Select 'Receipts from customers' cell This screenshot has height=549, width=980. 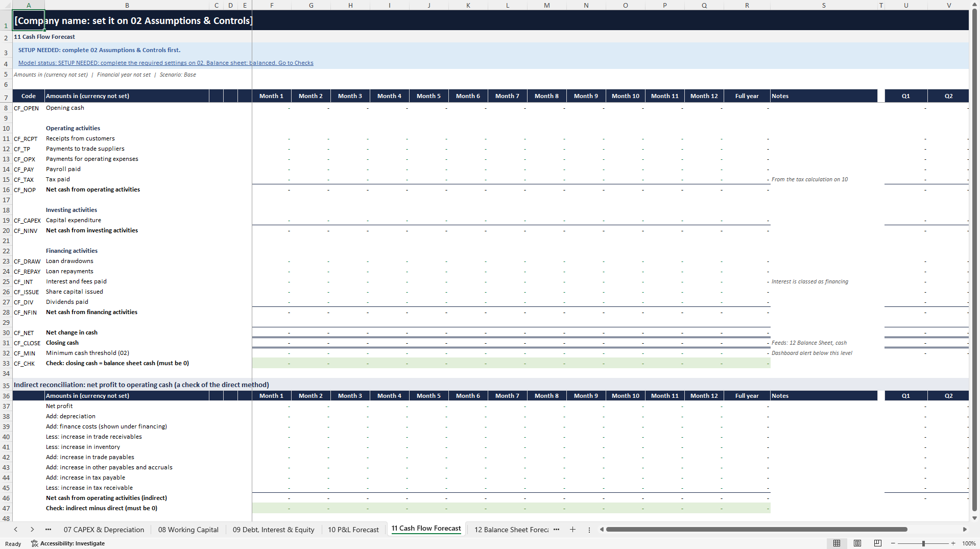click(127, 138)
